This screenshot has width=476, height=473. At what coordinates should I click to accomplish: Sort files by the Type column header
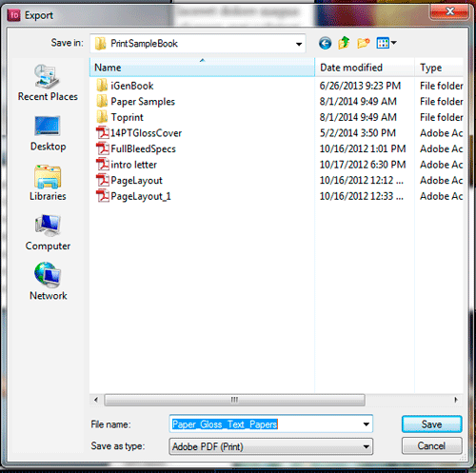tap(439, 68)
